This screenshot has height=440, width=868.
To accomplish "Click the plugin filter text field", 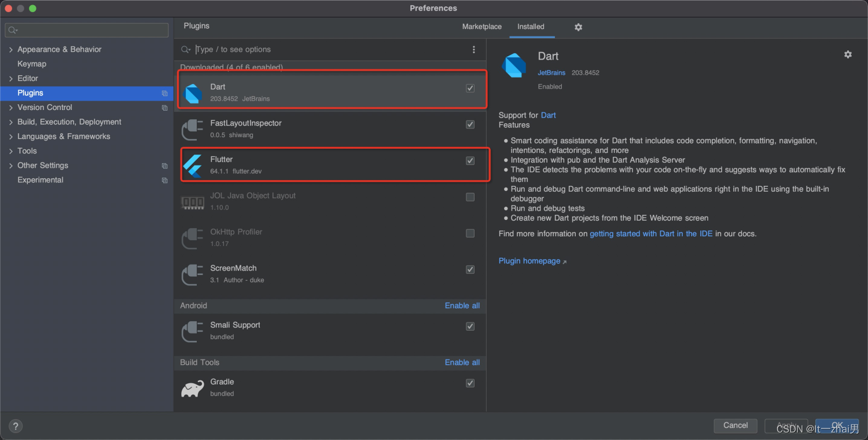I will click(330, 50).
